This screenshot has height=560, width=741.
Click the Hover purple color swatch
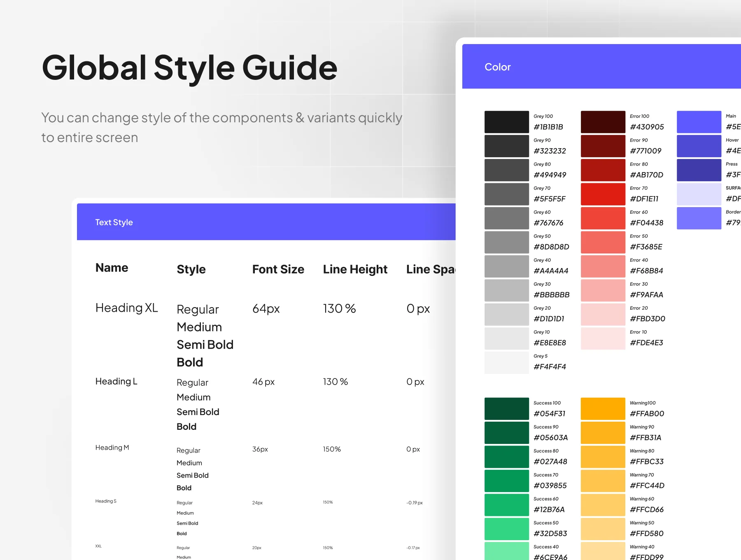699,146
